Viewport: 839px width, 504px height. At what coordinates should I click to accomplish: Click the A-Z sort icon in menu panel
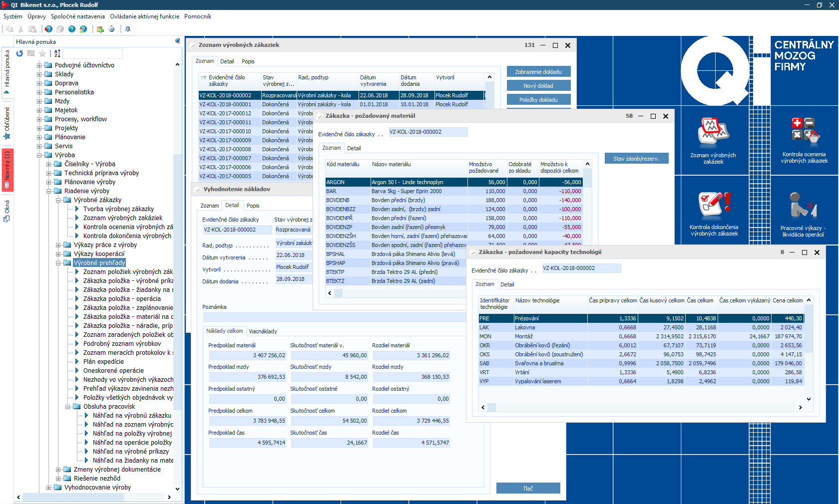tap(57, 53)
